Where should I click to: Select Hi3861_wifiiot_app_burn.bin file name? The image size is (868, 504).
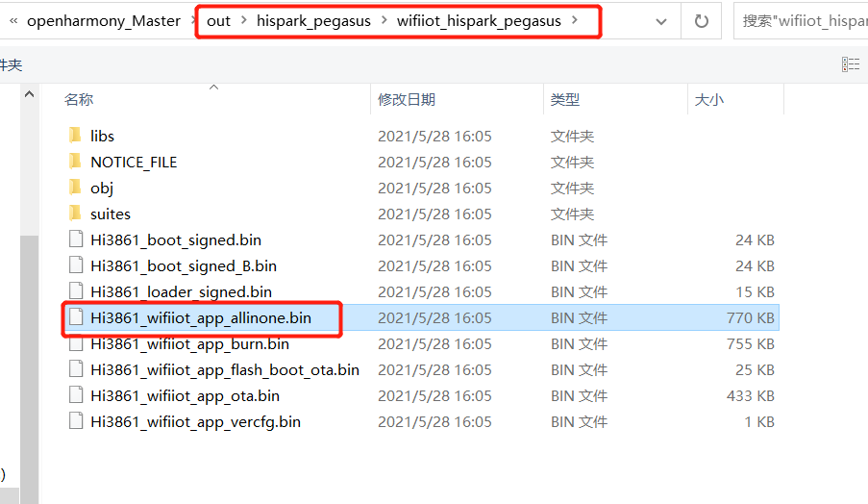coord(190,344)
